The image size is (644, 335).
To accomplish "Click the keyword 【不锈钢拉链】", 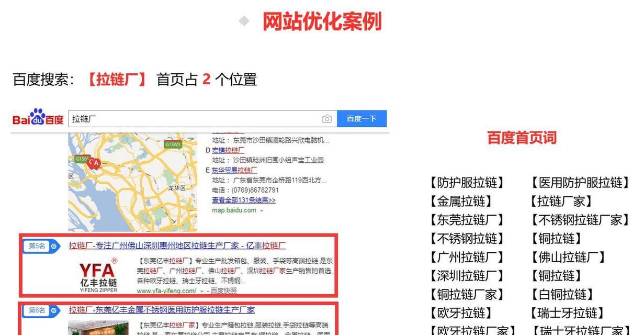I will coord(467,239).
